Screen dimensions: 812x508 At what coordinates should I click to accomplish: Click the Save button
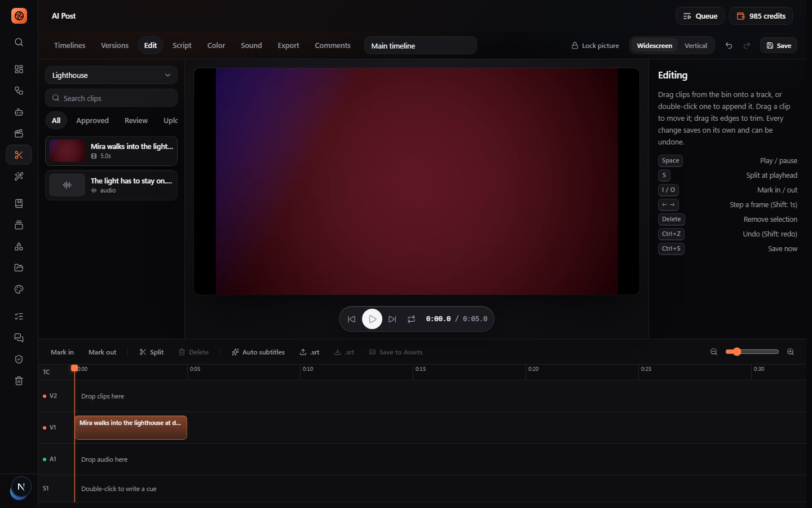779,46
